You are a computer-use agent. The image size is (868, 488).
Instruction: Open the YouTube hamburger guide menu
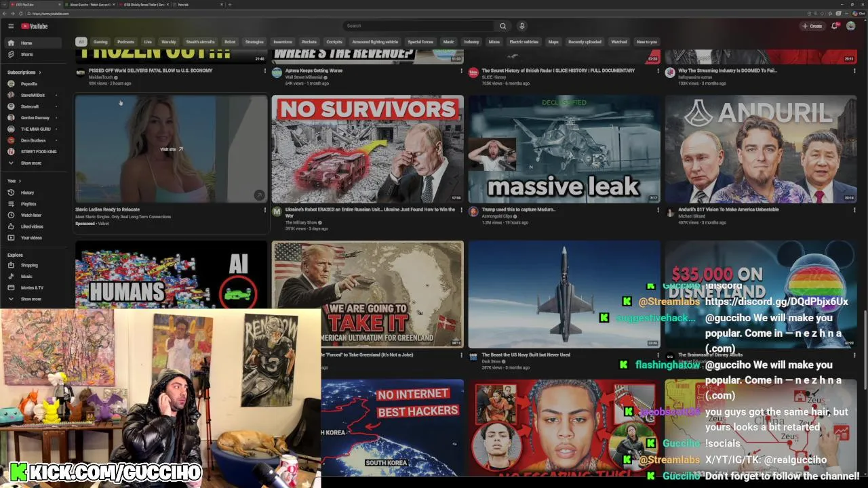(11, 26)
